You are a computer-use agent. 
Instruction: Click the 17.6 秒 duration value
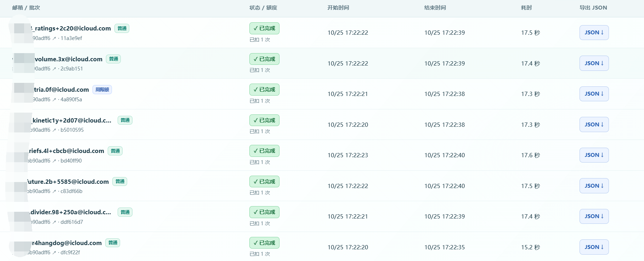[530, 155]
